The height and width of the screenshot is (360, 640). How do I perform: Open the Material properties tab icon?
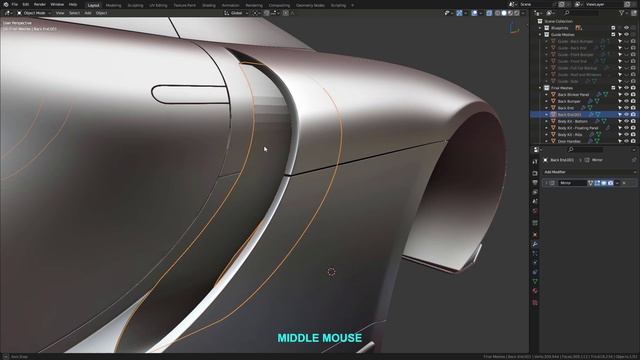pyautogui.click(x=535, y=291)
